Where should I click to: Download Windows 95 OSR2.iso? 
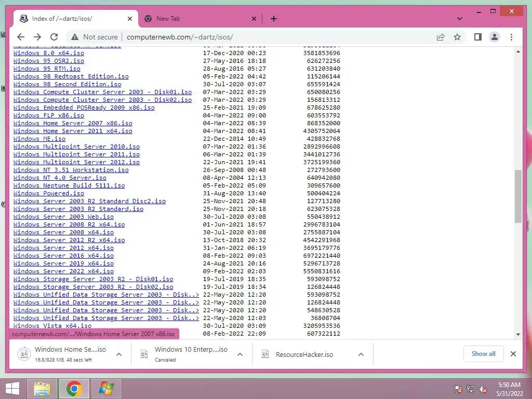(48, 61)
